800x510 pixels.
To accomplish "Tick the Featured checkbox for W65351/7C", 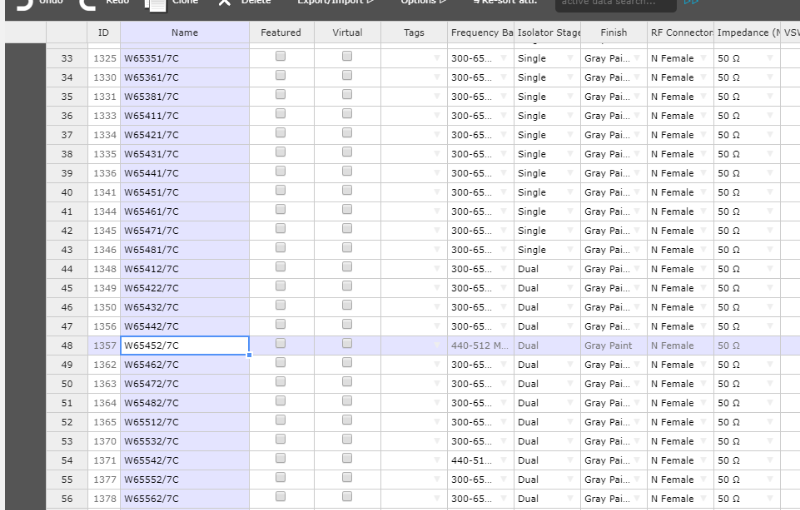I will pos(281,58).
